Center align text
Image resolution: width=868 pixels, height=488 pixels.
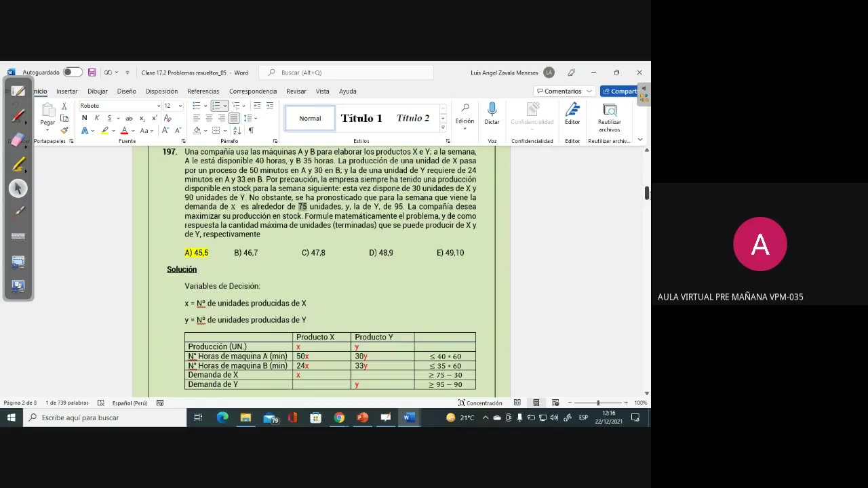point(209,118)
